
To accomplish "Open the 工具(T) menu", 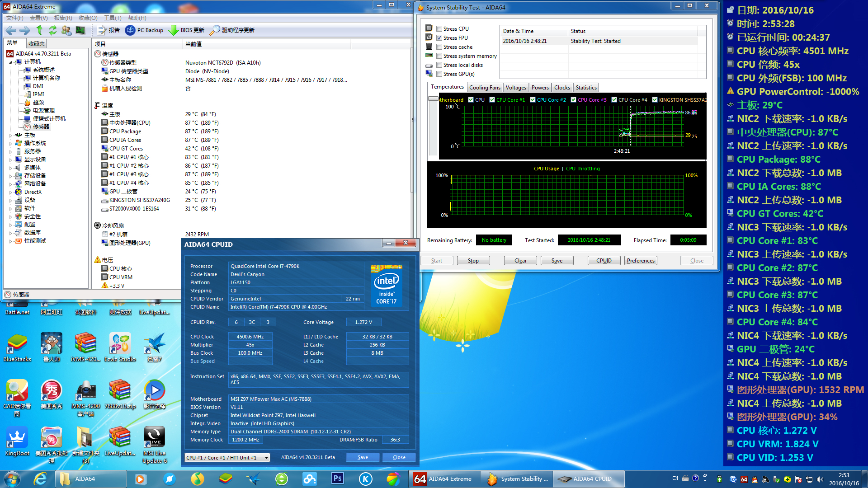I will pyautogui.click(x=113, y=18).
